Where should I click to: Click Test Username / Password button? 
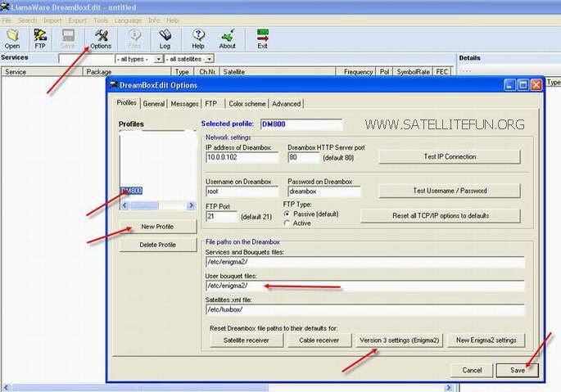pyautogui.click(x=450, y=191)
